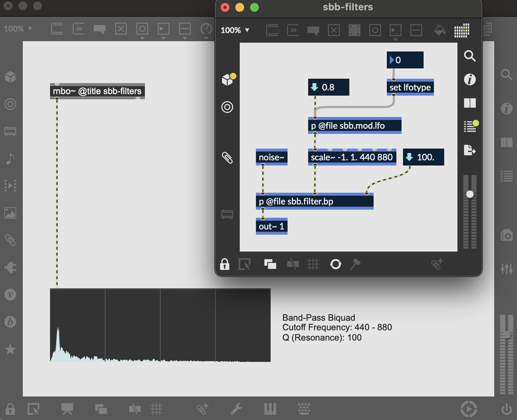517x420 pixels.
Task: Toggle grid display in sbb-filters bottom bar
Action: 313,264
